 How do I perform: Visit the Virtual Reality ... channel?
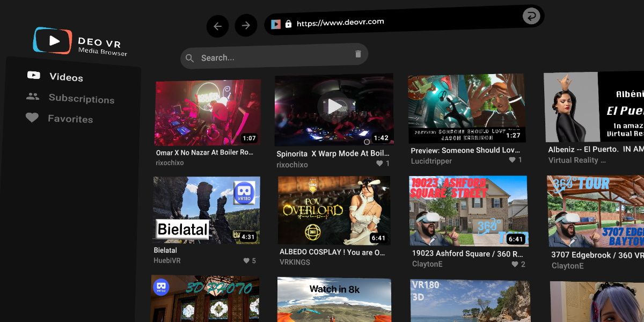(577, 160)
